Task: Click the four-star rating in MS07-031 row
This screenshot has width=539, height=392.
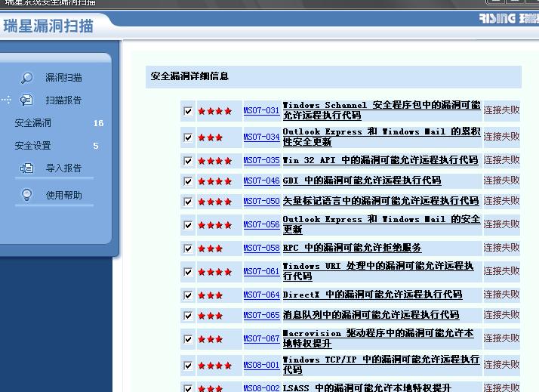Action: [215, 111]
